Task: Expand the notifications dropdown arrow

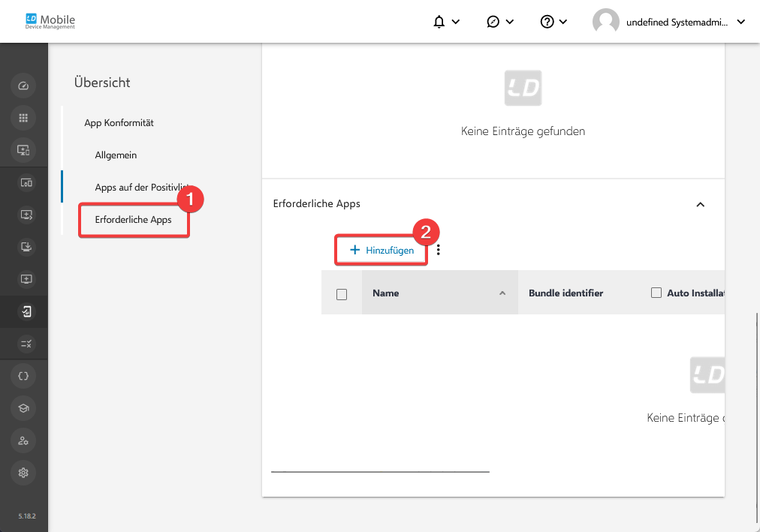Action: tap(456, 22)
